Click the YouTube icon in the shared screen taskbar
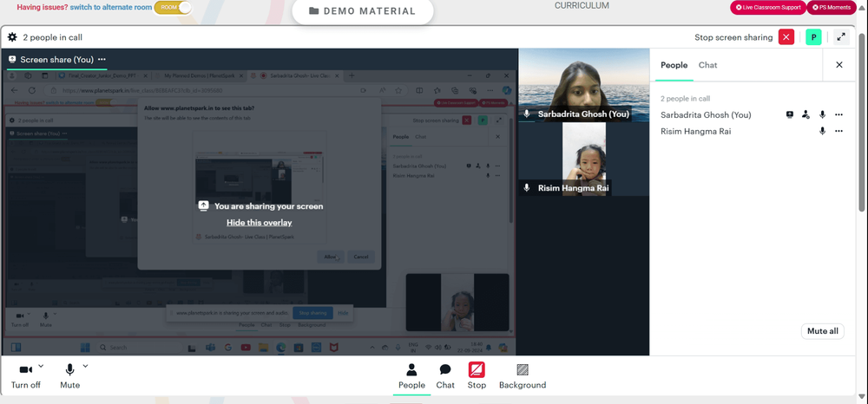 pyautogui.click(x=246, y=348)
